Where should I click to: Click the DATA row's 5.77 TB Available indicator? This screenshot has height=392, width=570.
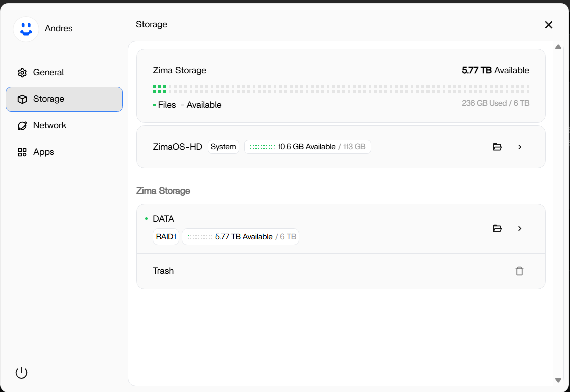pyautogui.click(x=240, y=237)
